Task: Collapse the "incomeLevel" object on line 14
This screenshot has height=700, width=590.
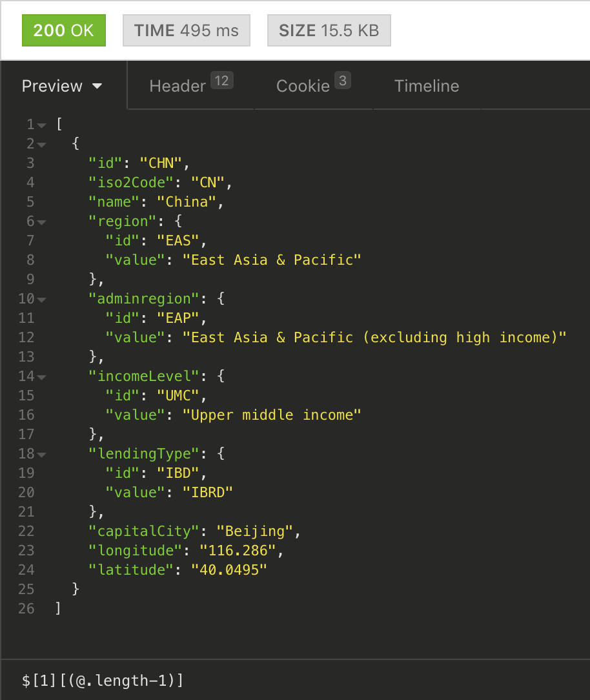Action: (x=41, y=378)
